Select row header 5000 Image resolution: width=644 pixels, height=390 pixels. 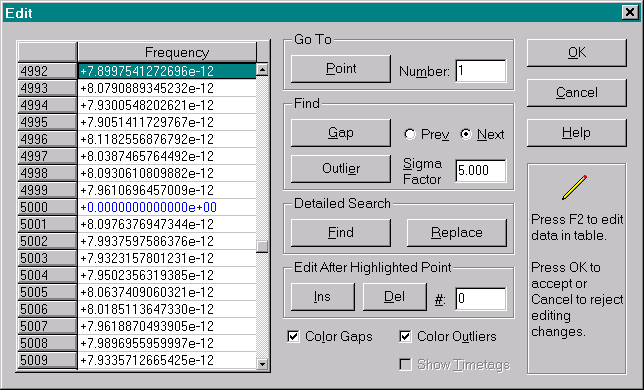47,207
